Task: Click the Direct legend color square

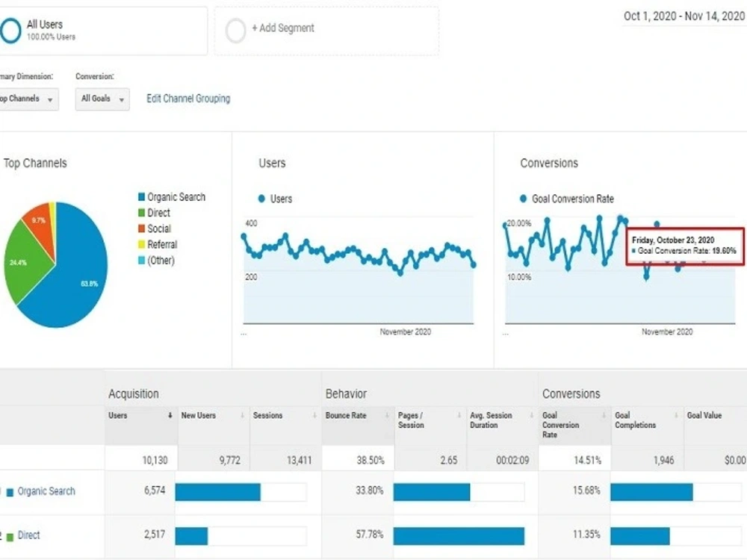Action: click(x=141, y=213)
